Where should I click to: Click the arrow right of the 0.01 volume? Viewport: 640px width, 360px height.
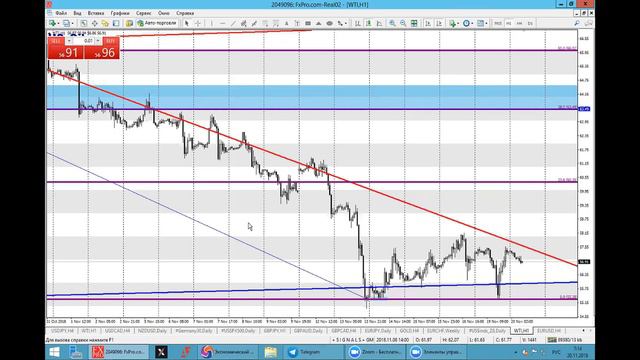tap(98, 41)
